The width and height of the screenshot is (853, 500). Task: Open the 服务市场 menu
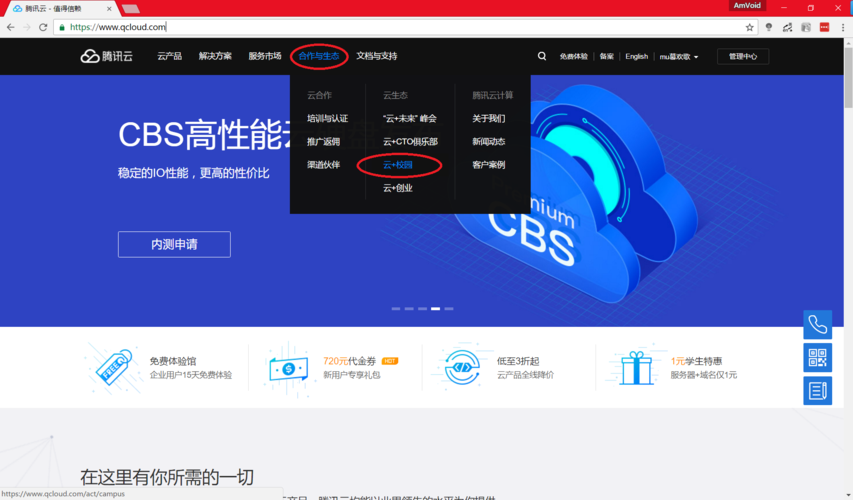point(265,56)
